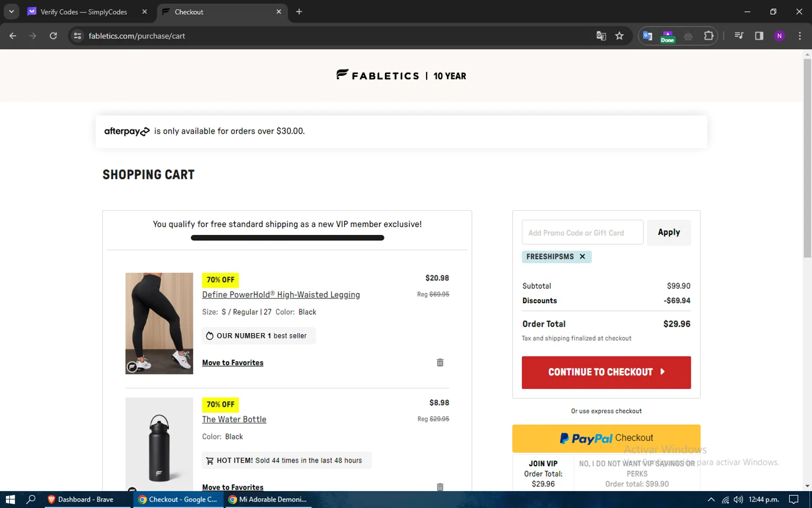Image resolution: width=812 pixels, height=508 pixels.
Task: Open the Windows notification center
Action: click(794, 499)
